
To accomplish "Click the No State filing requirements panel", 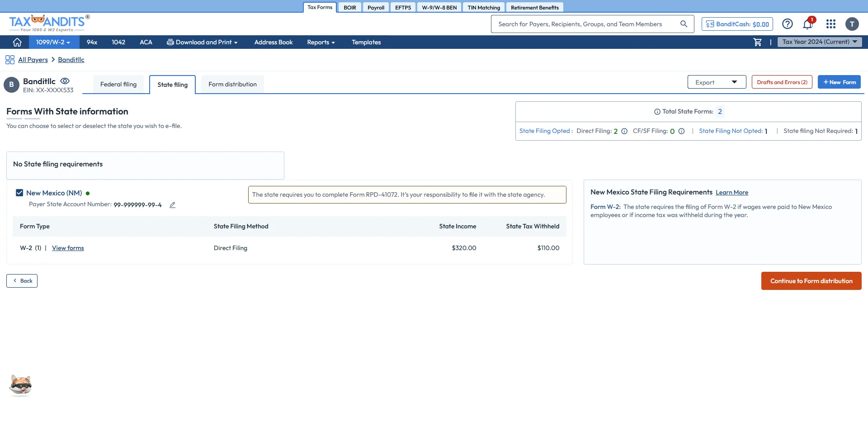I will click(x=145, y=166).
